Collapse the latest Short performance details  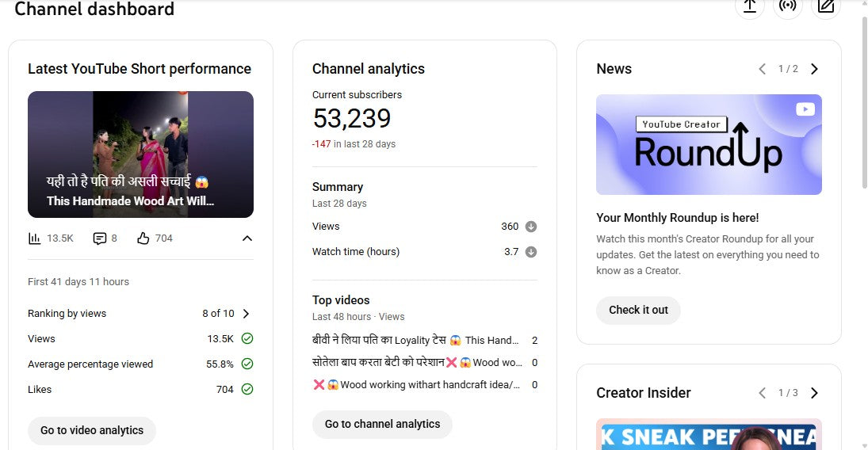(247, 238)
